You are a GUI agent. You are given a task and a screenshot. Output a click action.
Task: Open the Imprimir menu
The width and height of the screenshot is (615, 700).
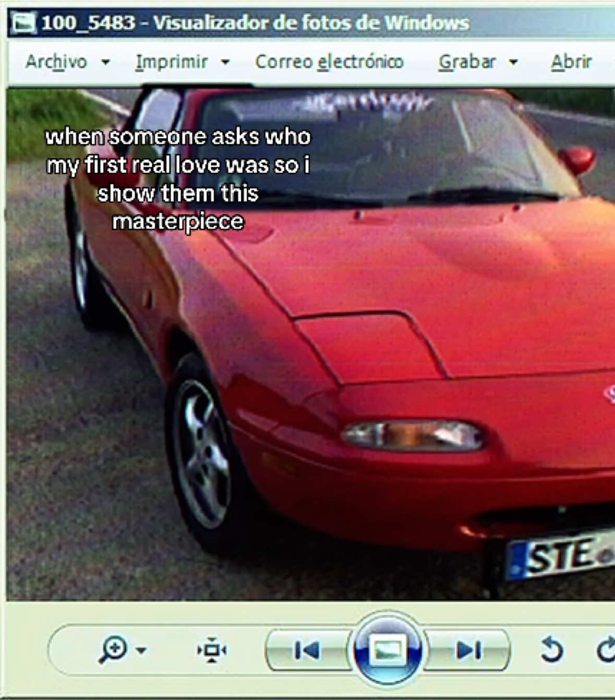pos(171,62)
